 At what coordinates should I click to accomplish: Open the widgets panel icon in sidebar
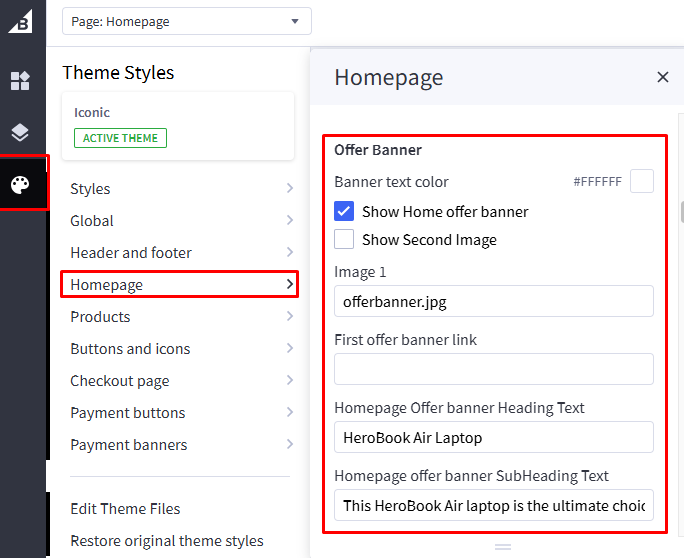(x=21, y=81)
